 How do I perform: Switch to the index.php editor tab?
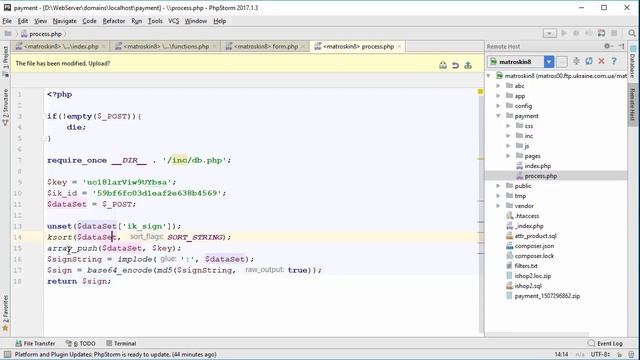point(60,47)
